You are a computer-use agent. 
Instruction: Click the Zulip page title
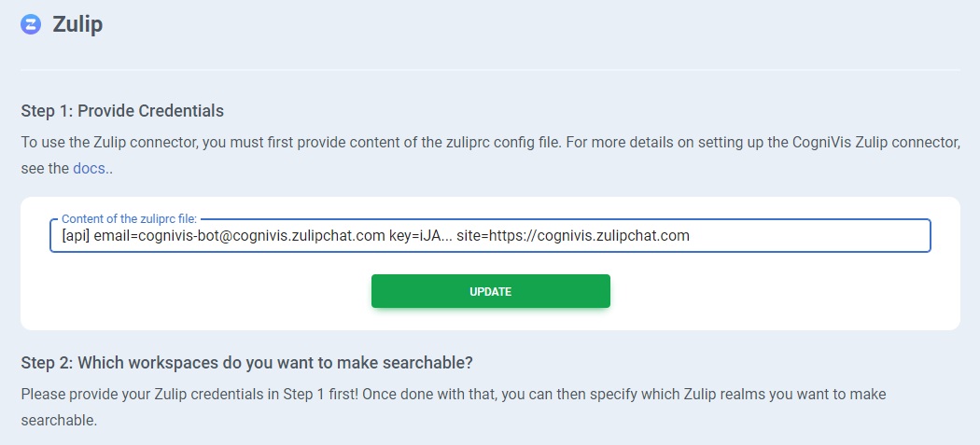coord(77,25)
